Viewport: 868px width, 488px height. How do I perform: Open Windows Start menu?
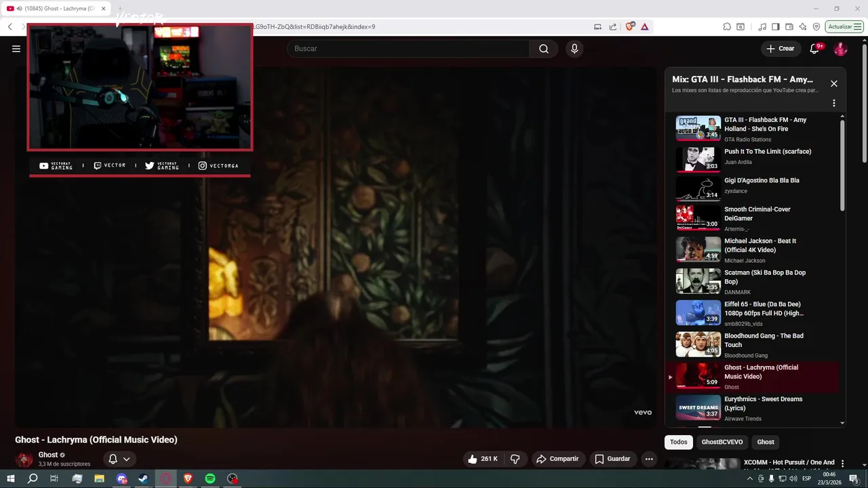point(10,479)
